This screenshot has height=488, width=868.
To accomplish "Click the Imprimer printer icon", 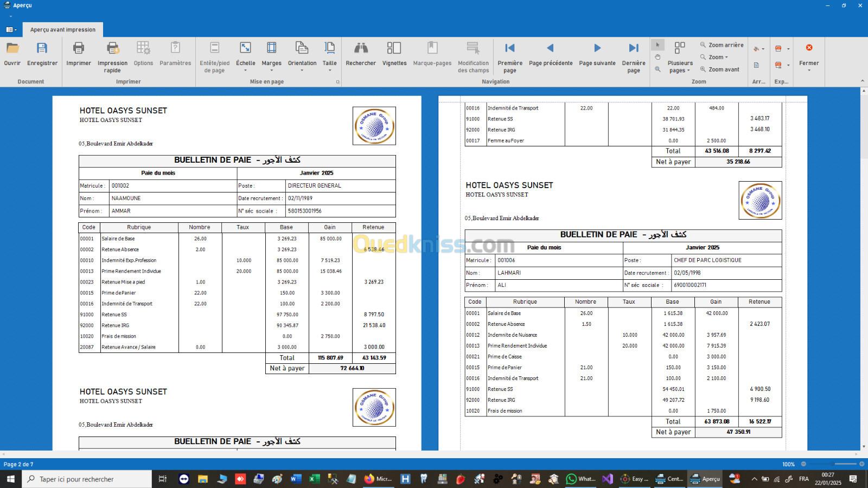I will [x=79, y=49].
